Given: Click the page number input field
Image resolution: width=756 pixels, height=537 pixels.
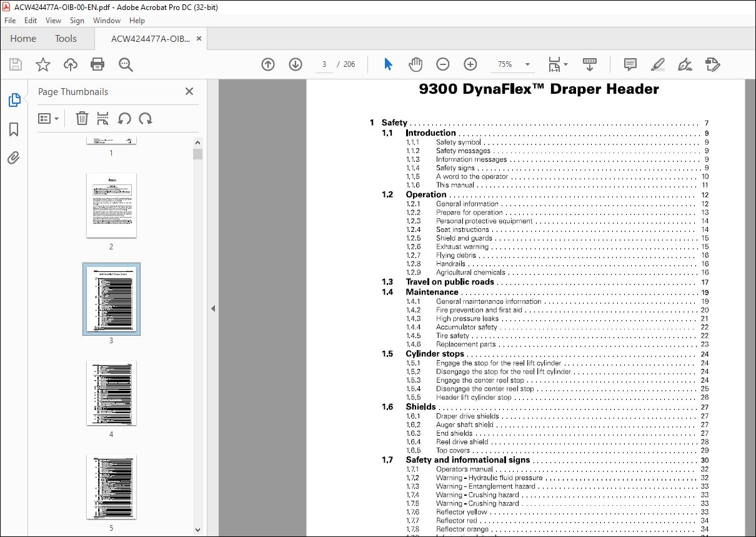Looking at the screenshot, I should click(324, 64).
